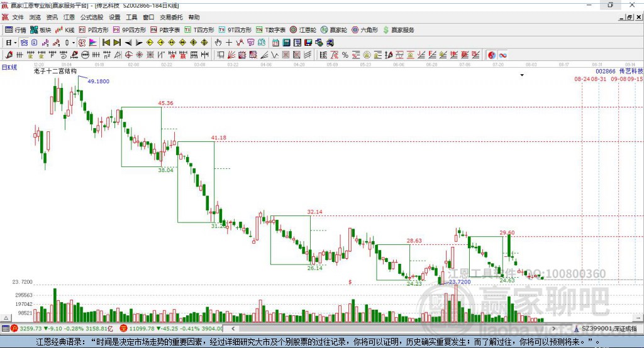This screenshot has width=644, height=348.
Task: Select the golden 金 circle tool
Action: [x=367, y=55]
